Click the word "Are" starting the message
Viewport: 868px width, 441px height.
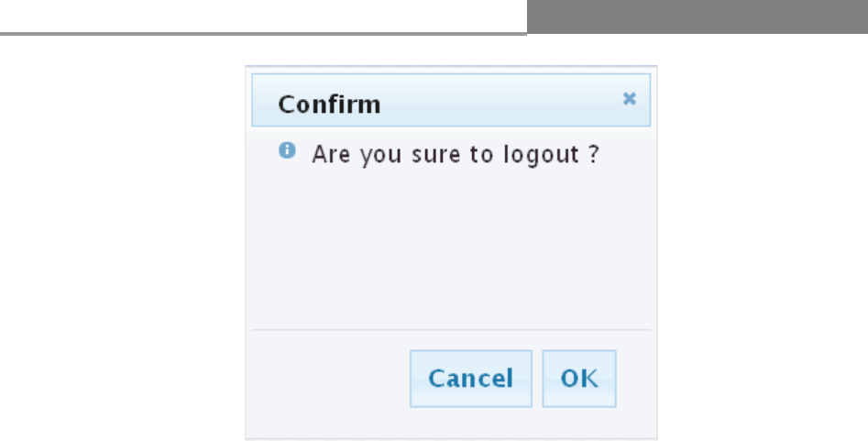(x=331, y=154)
